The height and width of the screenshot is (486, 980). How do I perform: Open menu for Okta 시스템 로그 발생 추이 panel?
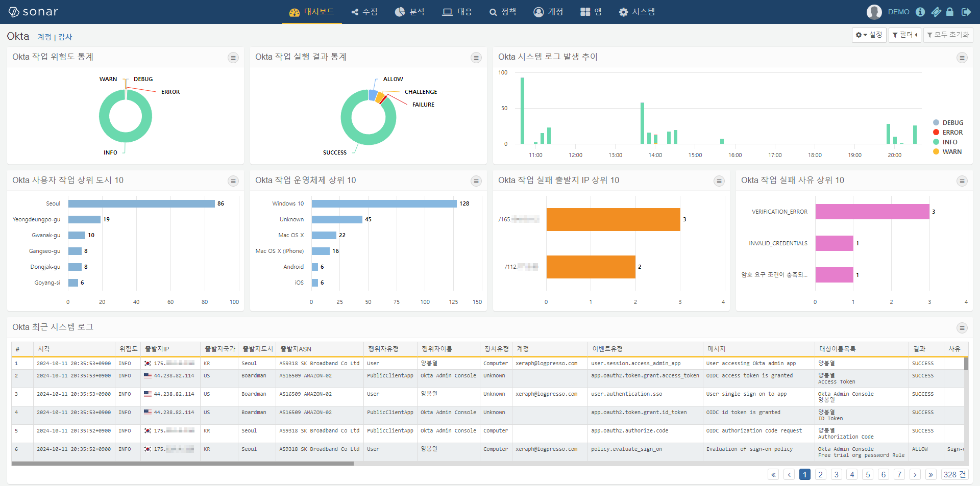[x=962, y=58]
